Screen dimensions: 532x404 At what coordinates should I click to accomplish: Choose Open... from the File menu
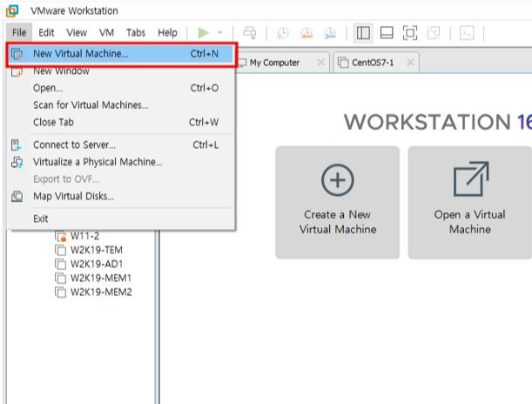(x=121, y=88)
